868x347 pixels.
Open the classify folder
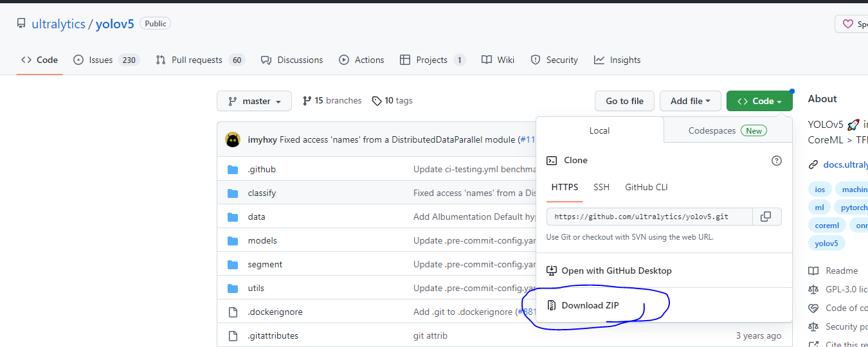262,193
